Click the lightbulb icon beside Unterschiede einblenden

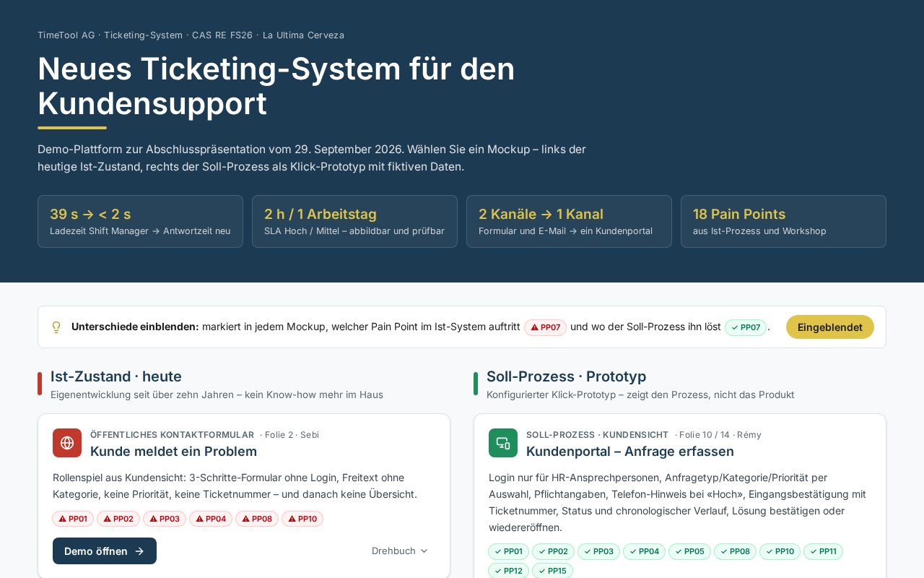point(56,327)
